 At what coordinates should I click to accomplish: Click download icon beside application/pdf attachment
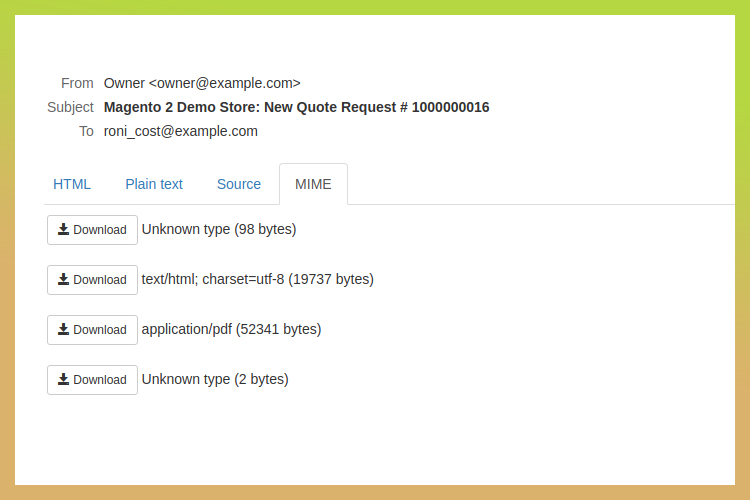pyautogui.click(x=63, y=330)
